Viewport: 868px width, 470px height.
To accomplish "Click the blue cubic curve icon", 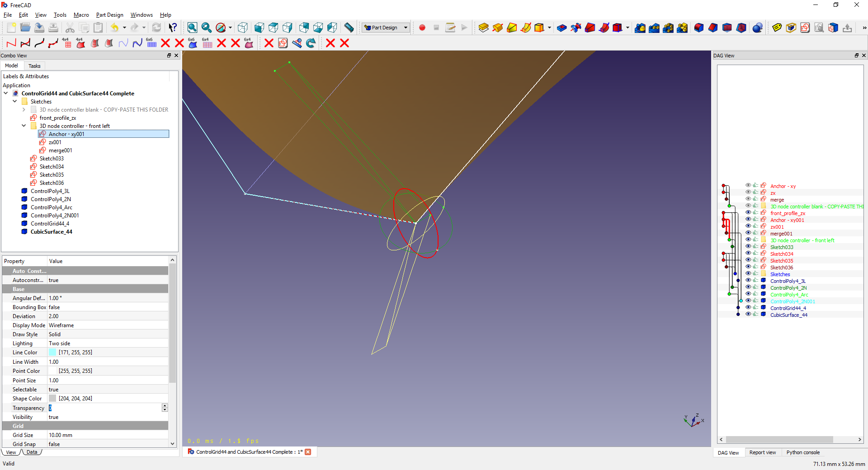I will [x=137, y=43].
